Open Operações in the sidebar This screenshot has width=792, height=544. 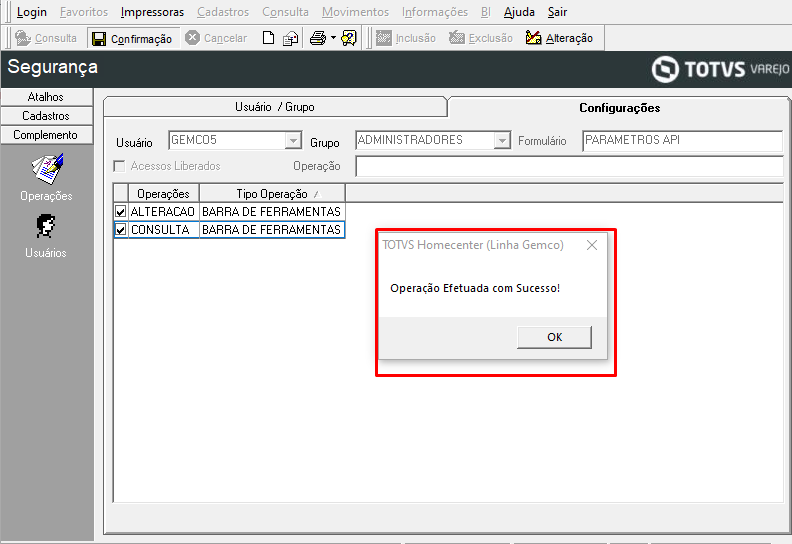click(46, 177)
